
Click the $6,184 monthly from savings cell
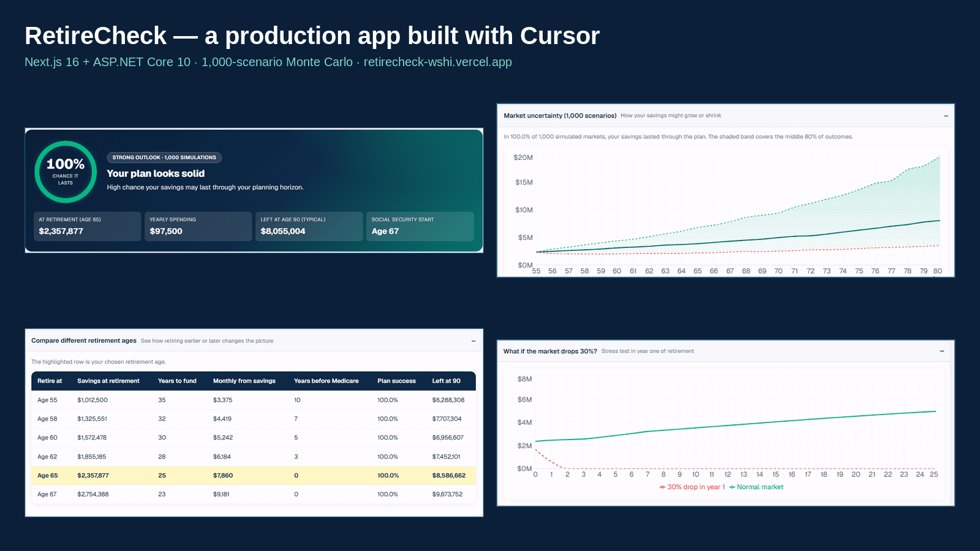tap(222, 457)
